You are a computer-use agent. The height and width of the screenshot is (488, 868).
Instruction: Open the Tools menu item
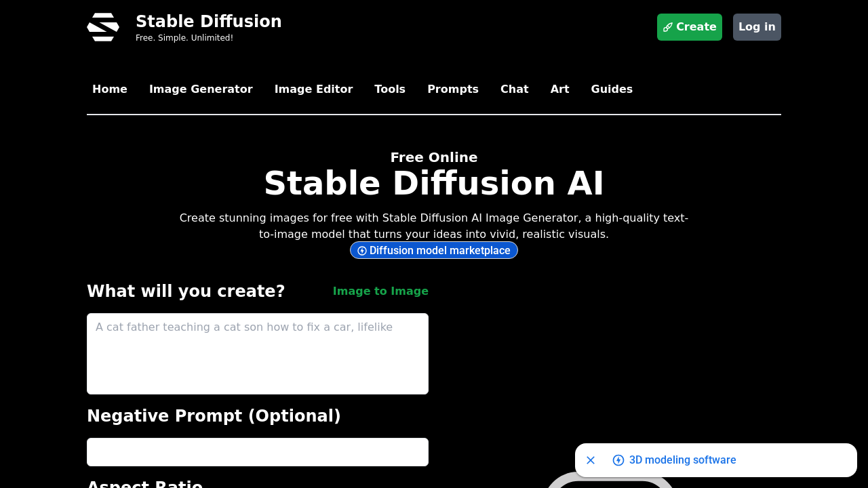pos(390,89)
